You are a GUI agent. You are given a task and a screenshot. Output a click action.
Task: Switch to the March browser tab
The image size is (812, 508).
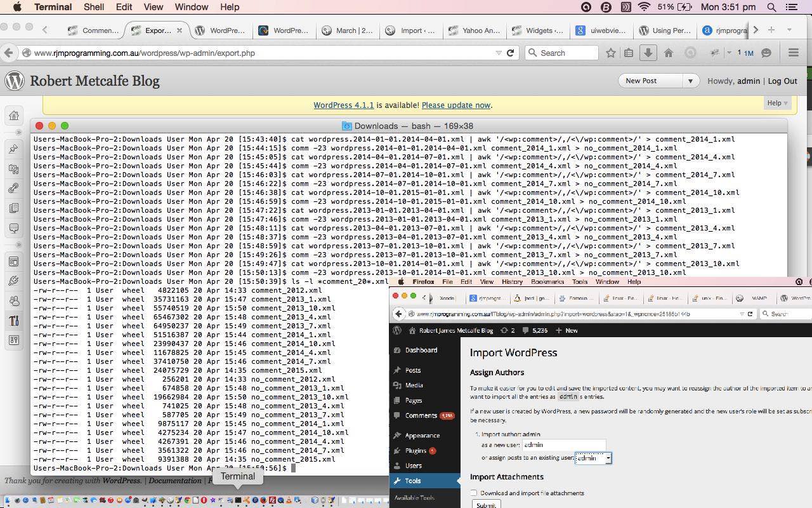348,30
